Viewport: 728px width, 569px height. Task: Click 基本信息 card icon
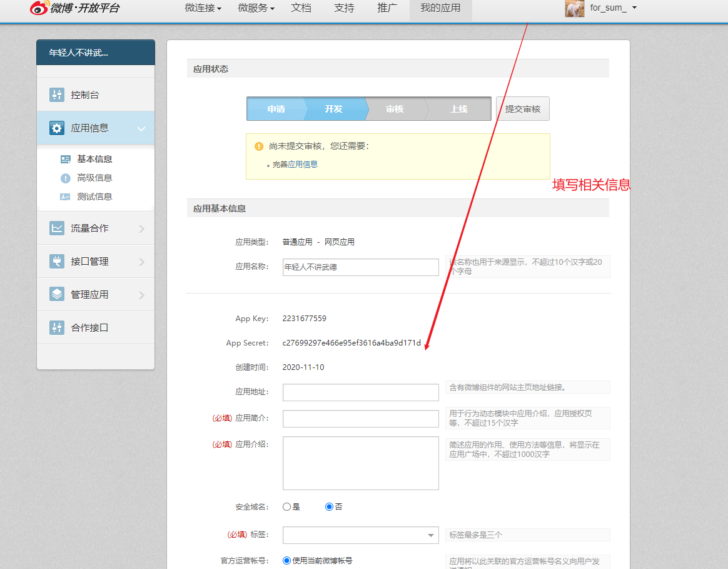click(66, 160)
